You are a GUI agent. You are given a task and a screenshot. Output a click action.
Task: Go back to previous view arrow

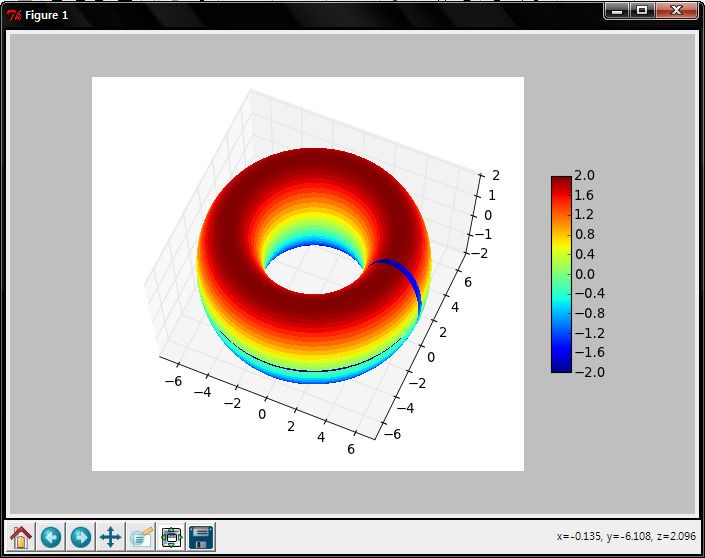point(50,537)
